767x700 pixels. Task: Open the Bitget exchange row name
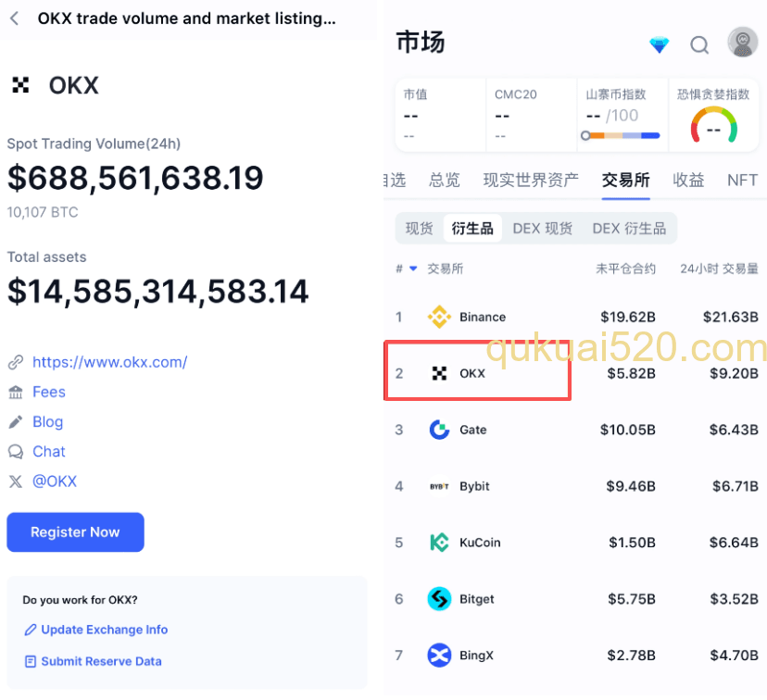coord(477,599)
